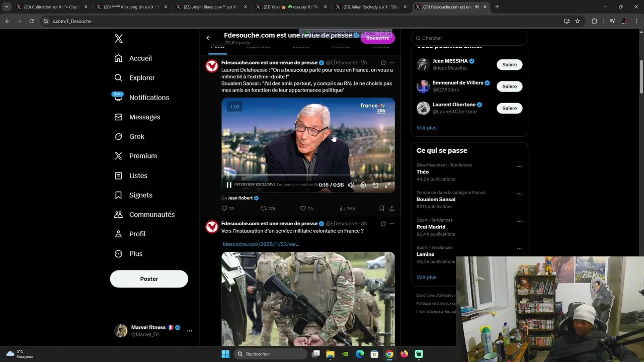This screenshot has width=644, height=362.
Task: View analytics showing 76 k views
Action: 347,208
